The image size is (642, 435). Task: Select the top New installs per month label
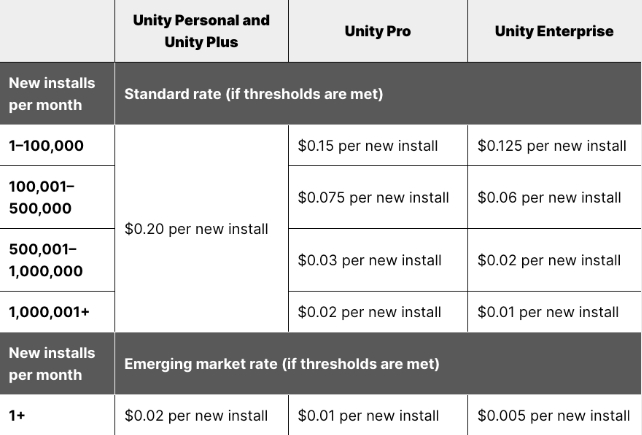point(52,94)
